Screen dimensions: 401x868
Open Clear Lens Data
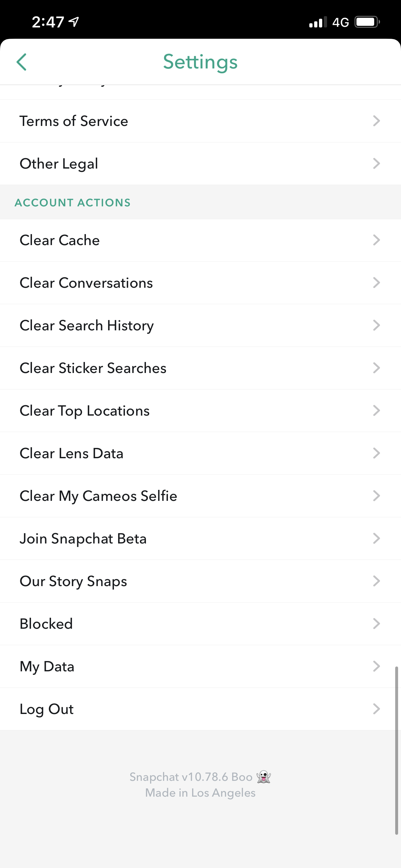[x=71, y=453]
